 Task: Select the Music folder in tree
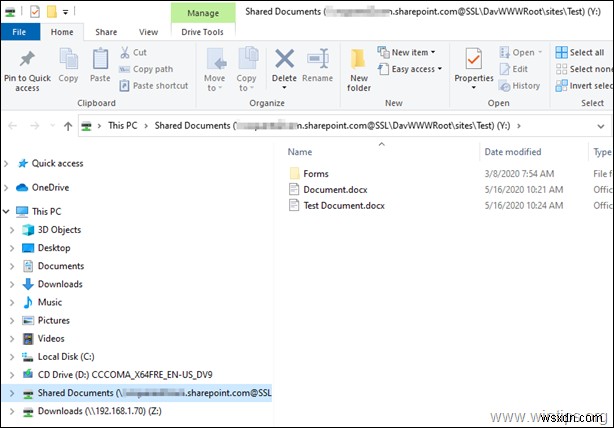(x=50, y=302)
